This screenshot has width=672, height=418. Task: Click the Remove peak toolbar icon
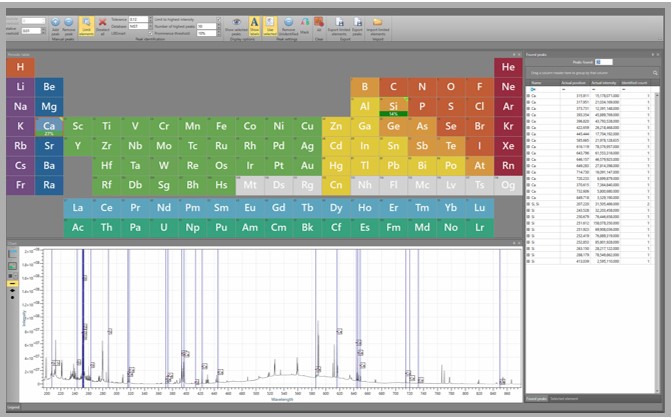pyautogui.click(x=69, y=23)
